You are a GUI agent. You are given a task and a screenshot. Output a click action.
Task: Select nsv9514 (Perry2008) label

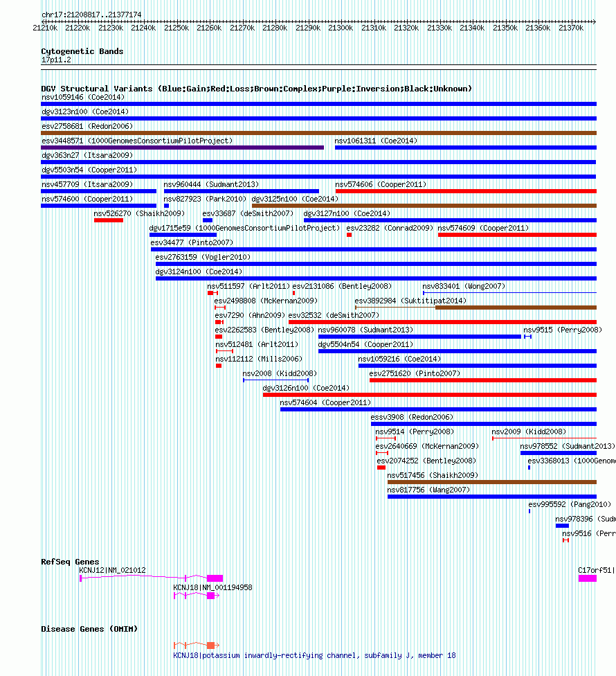tap(415, 432)
